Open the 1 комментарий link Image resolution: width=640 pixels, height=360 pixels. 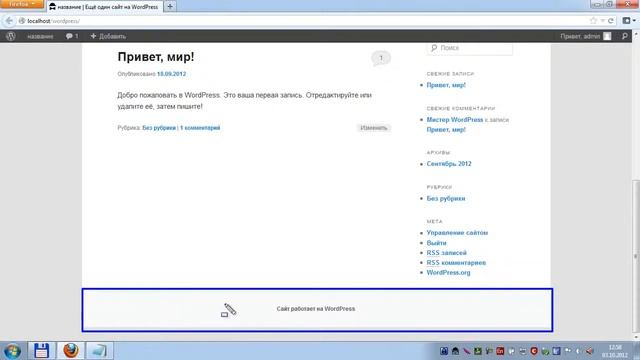click(x=200, y=128)
